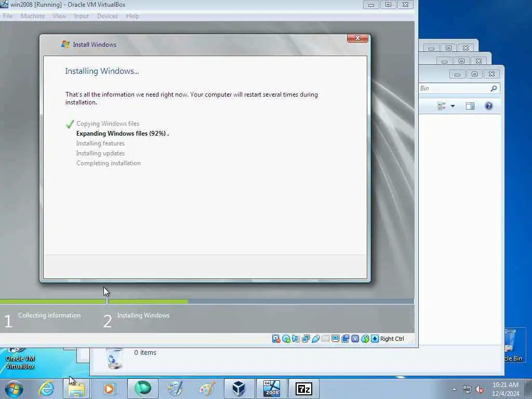Open Paint palette icon on the taskbar
The width and height of the screenshot is (532, 399).
point(207,389)
